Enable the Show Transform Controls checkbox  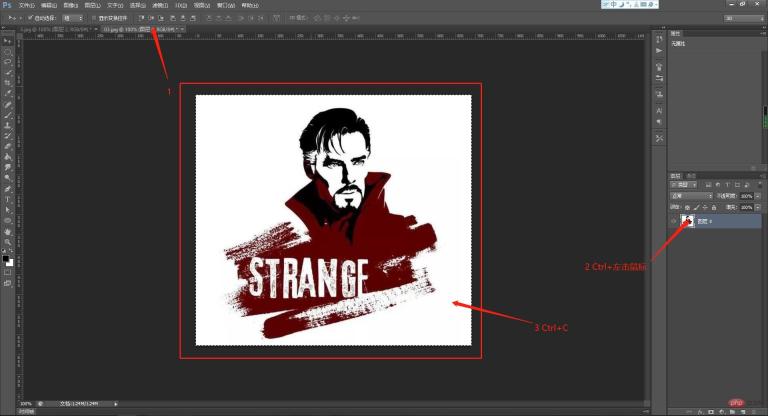click(94, 18)
